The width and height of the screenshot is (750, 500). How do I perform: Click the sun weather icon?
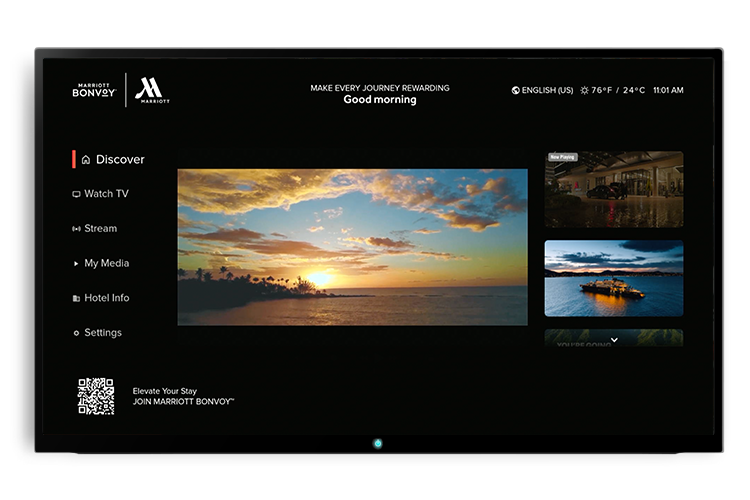[x=585, y=90]
